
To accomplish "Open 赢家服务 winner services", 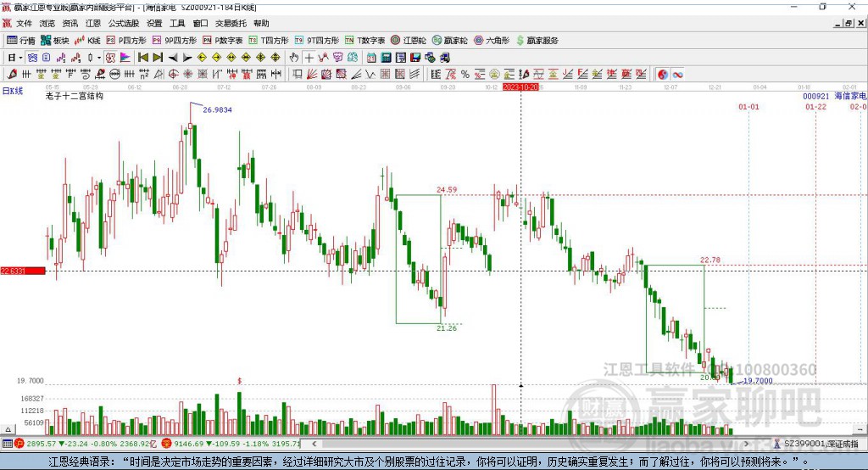I will point(537,41).
